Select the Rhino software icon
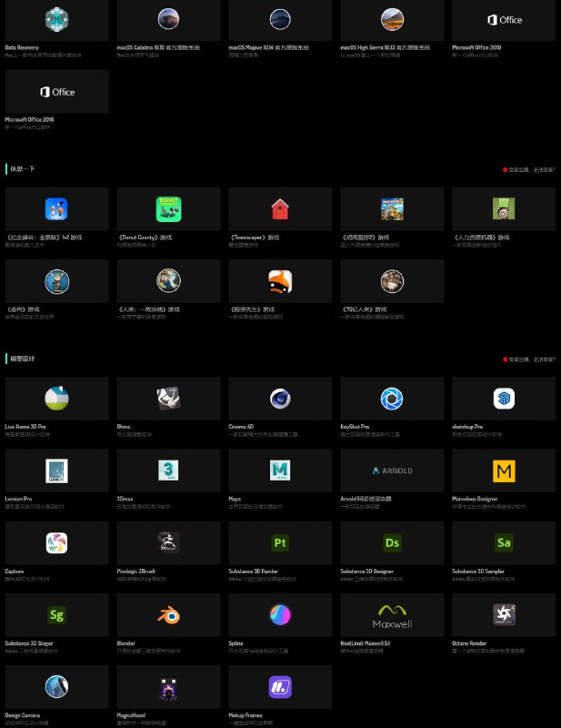 168,399
